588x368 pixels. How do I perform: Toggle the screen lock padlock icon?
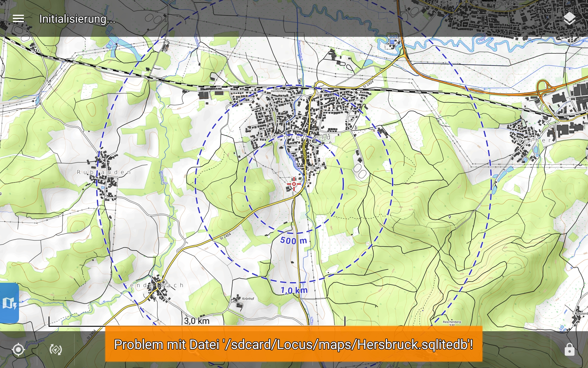pos(569,350)
